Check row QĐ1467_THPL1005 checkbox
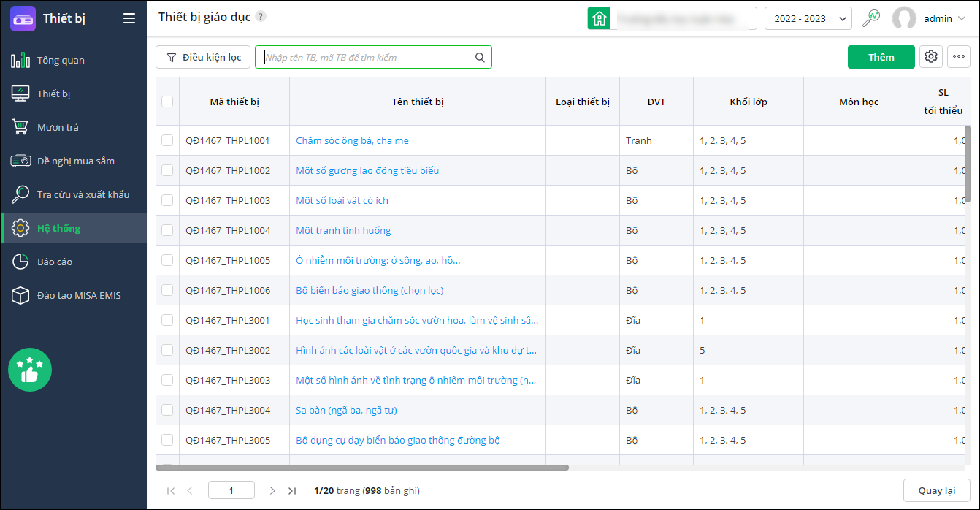This screenshot has width=980, height=510. point(167,260)
